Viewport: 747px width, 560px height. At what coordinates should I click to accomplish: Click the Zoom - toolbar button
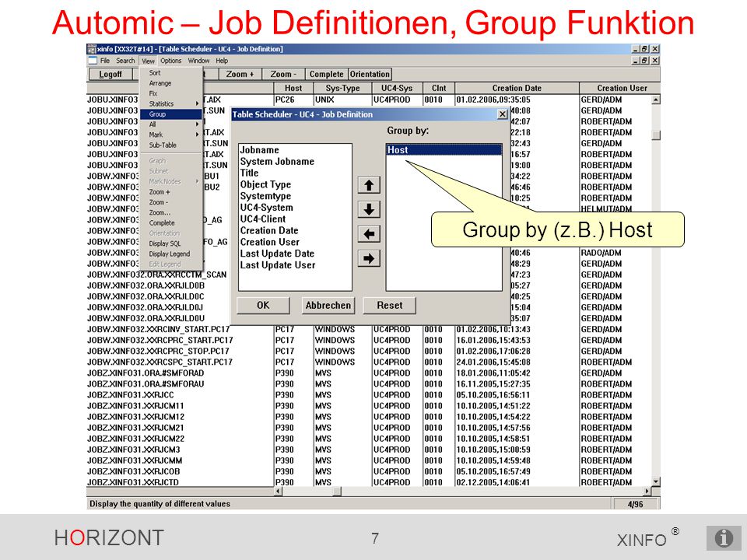[x=283, y=75]
